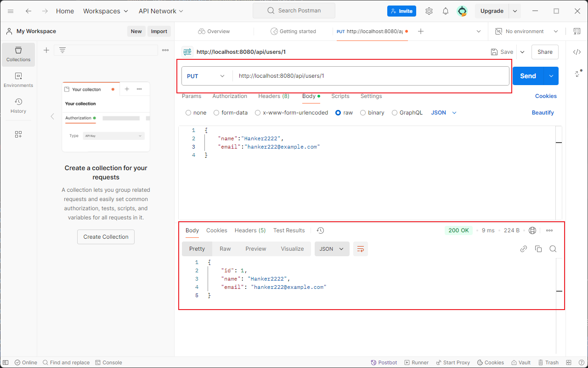Expand the Save options arrow
Screen dimensions: 588x368
click(522, 52)
